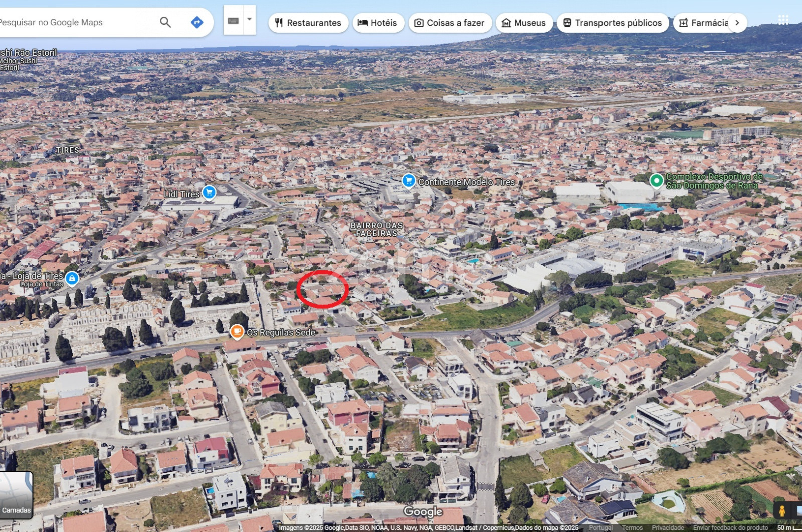Click the search magnifier icon
Image resolution: width=802 pixels, height=532 pixels.
pos(165,22)
